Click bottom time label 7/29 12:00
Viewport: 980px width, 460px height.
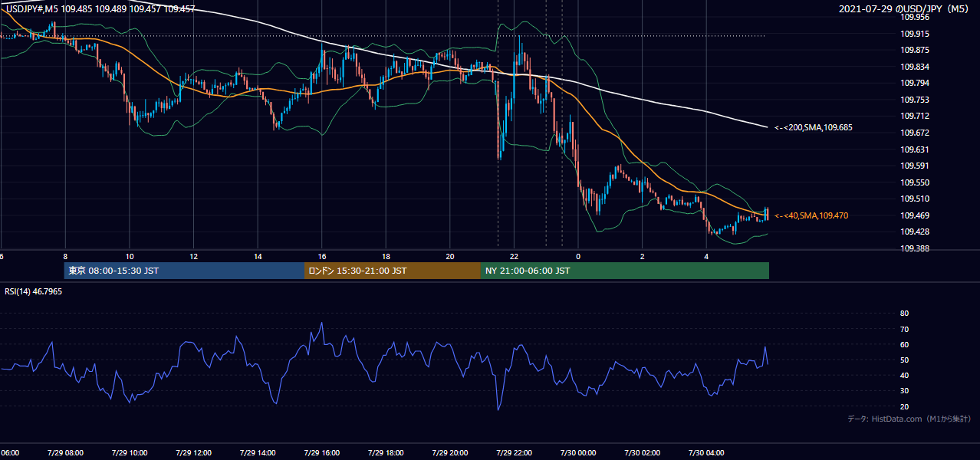tap(194, 453)
